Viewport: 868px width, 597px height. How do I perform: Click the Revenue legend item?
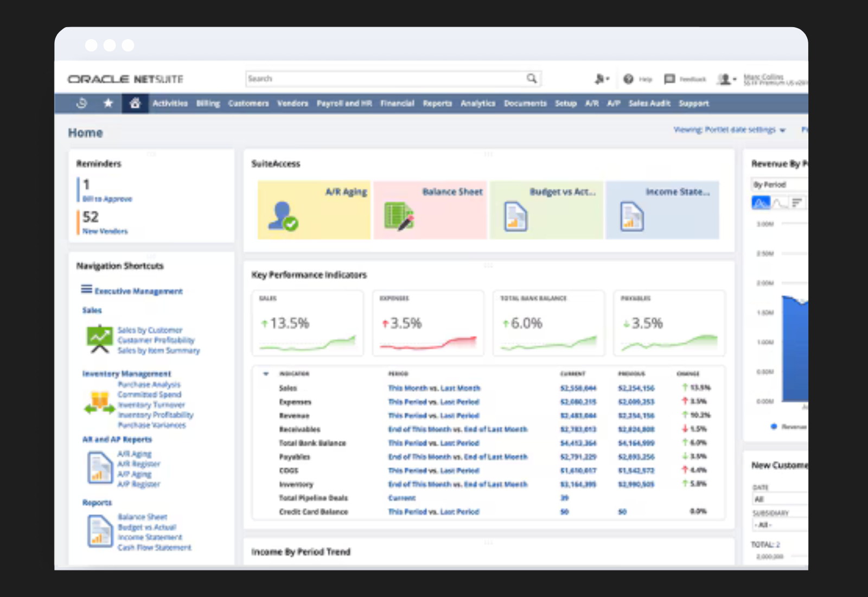(789, 427)
